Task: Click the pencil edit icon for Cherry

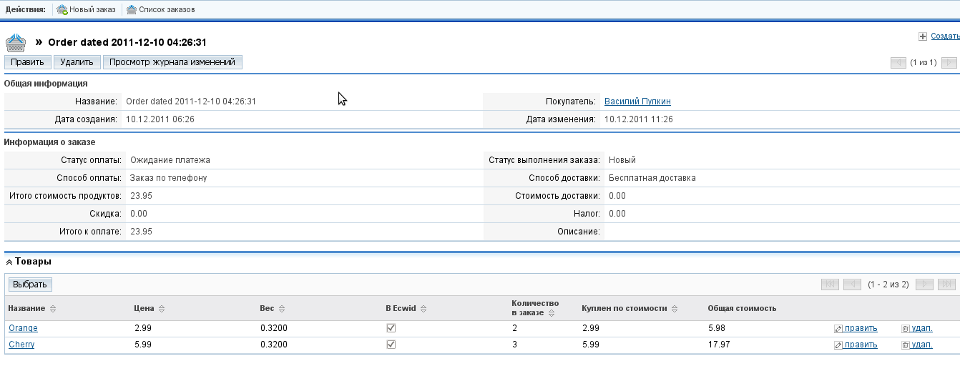Action: 838,345
